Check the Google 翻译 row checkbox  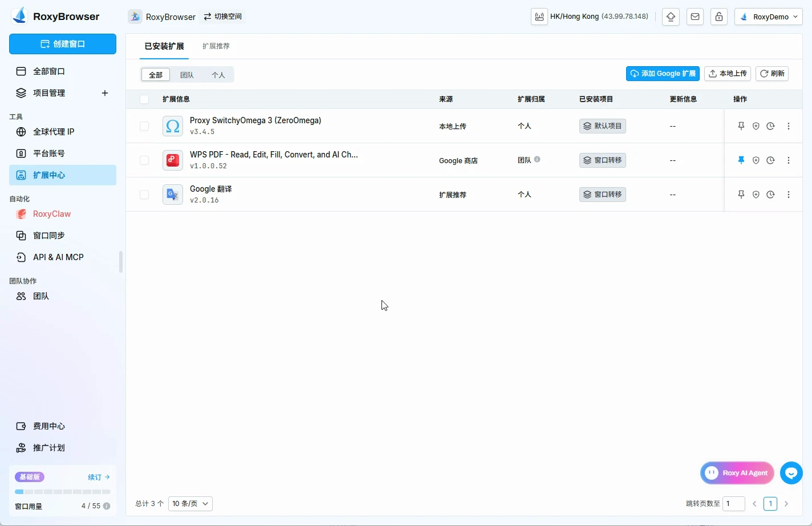point(144,195)
